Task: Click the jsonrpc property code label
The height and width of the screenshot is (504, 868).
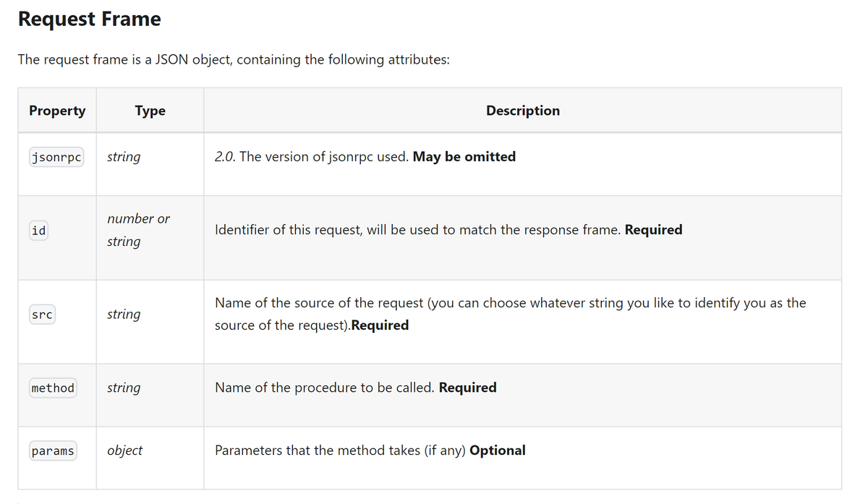Action: (57, 157)
